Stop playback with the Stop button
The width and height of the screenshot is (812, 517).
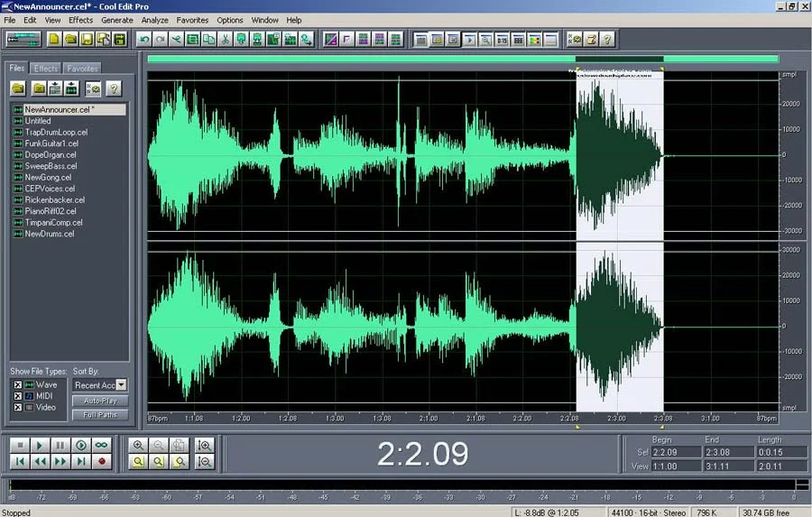pyautogui.click(x=20, y=445)
